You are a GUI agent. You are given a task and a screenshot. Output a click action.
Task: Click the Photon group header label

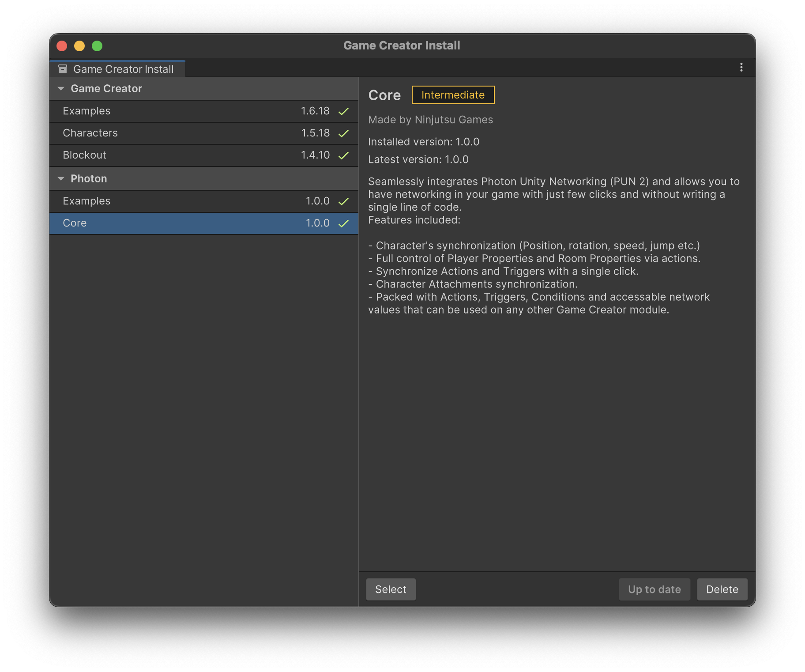point(89,179)
